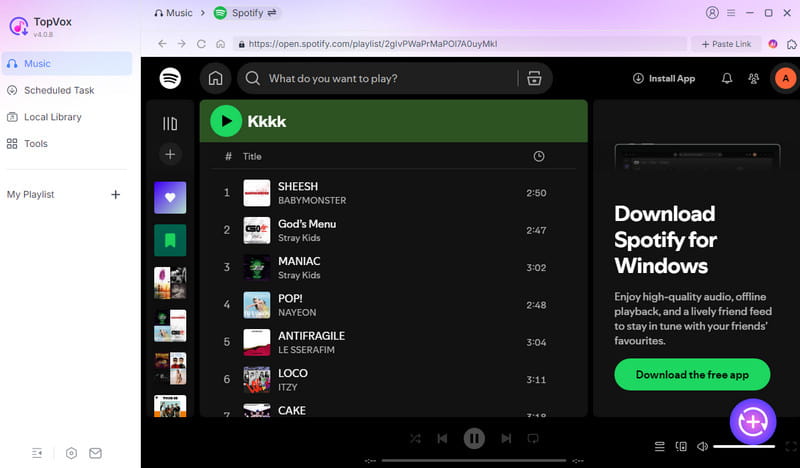Adjust the volume slider
Viewport: 800px width, 468px height.
(744, 447)
